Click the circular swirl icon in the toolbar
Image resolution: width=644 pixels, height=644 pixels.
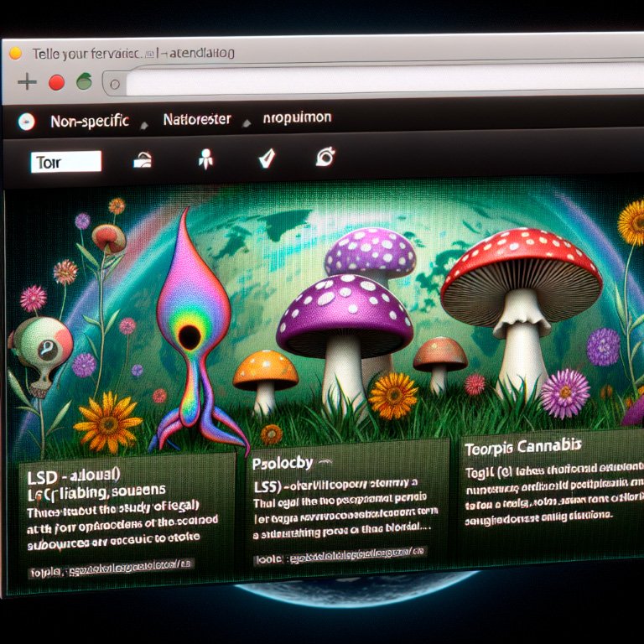[x=326, y=156]
